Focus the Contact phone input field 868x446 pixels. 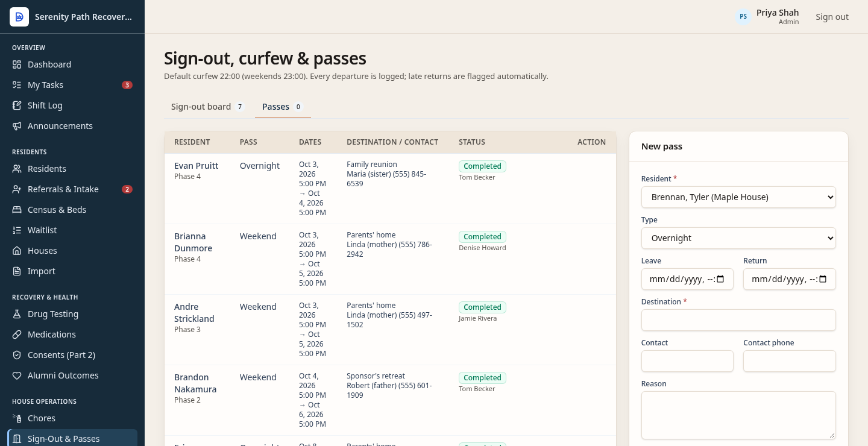coord(790,361)
